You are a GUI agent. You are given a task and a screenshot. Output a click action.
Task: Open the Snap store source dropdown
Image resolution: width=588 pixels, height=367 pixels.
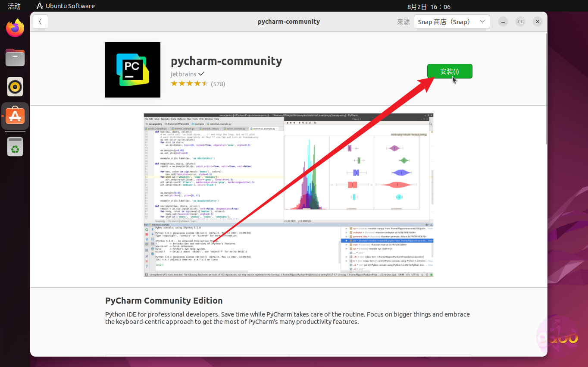(452, 22)
